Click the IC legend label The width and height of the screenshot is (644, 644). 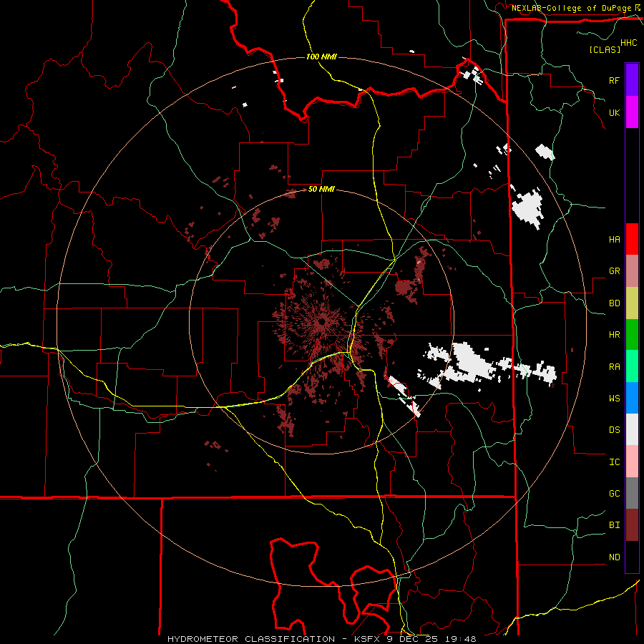[x=614, y=462]
